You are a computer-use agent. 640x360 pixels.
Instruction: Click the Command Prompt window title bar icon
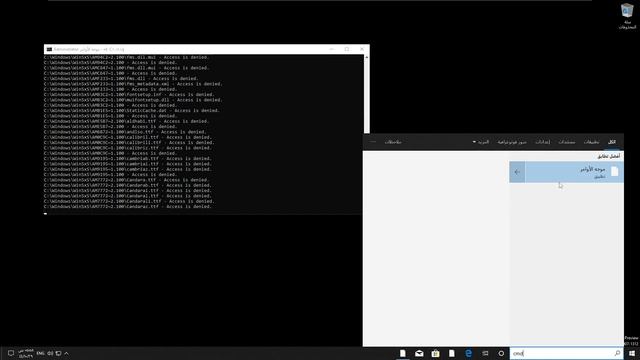coord(49,49)
